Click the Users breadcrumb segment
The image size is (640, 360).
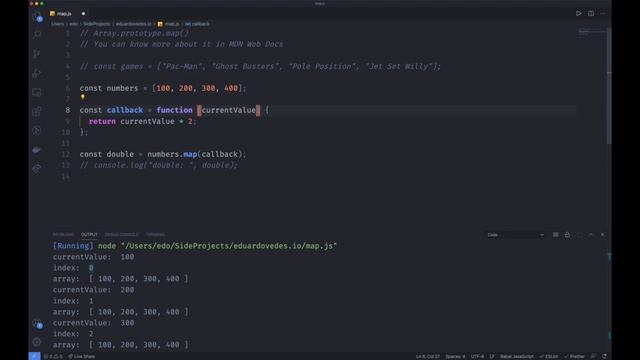[58, 24]
